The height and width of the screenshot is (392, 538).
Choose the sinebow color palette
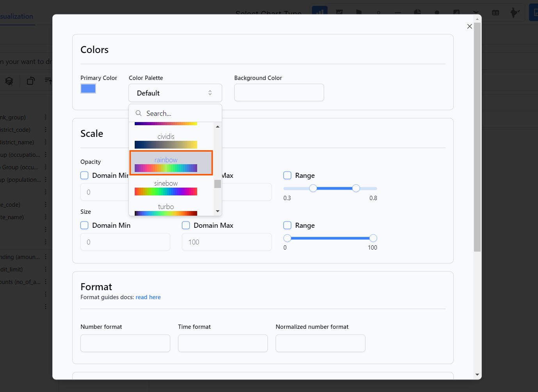point(166,187)
